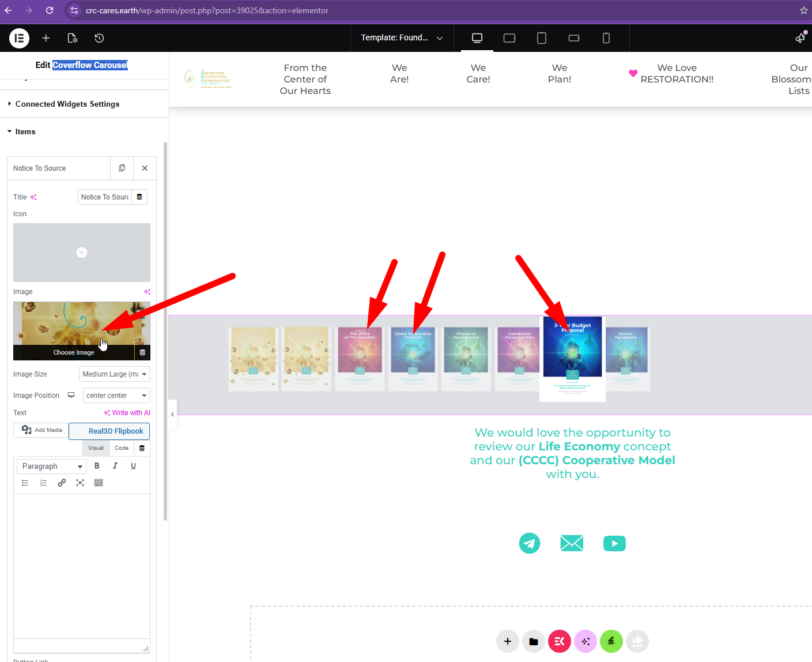Switch to the Code editor tab
The image size is (812, 662).
tap(122, 448)
